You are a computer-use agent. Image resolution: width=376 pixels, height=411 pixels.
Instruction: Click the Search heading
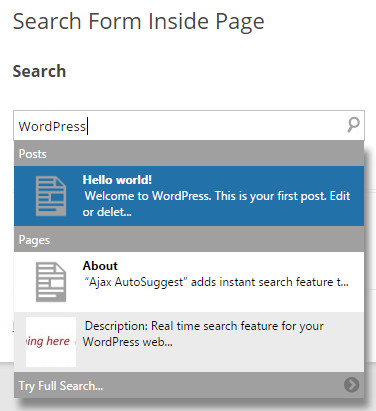[x=39, y=71]
